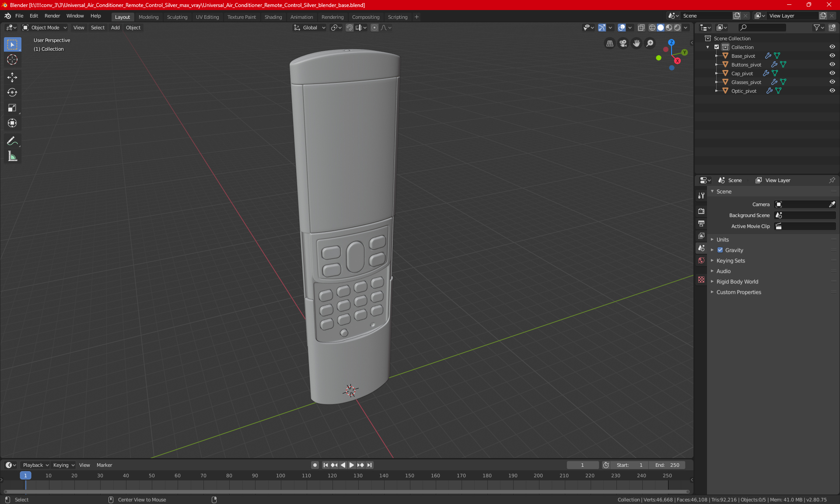Open the Render menu

(52, 16)
